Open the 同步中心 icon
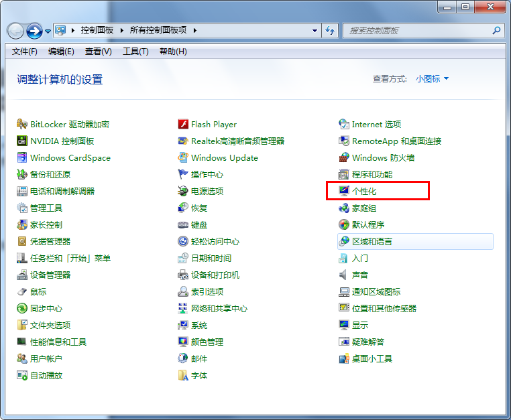The height and width of the screenshot is (420, 511). pyautogui.click(x=22, y=308)
